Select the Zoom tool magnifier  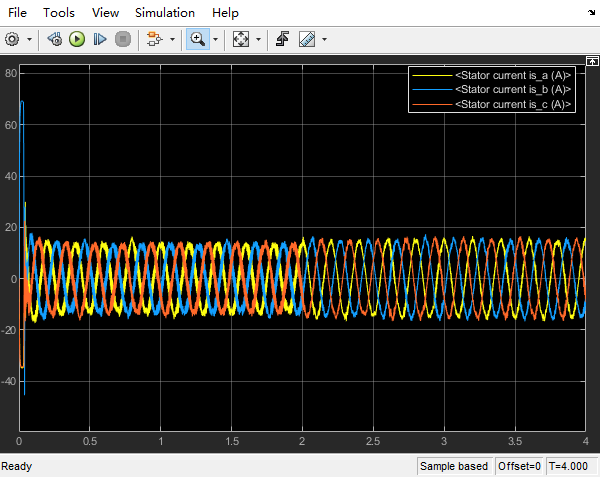(197, 39)
